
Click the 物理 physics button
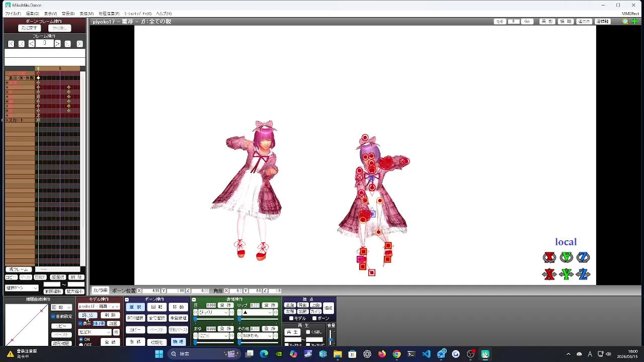coord(178,342)
